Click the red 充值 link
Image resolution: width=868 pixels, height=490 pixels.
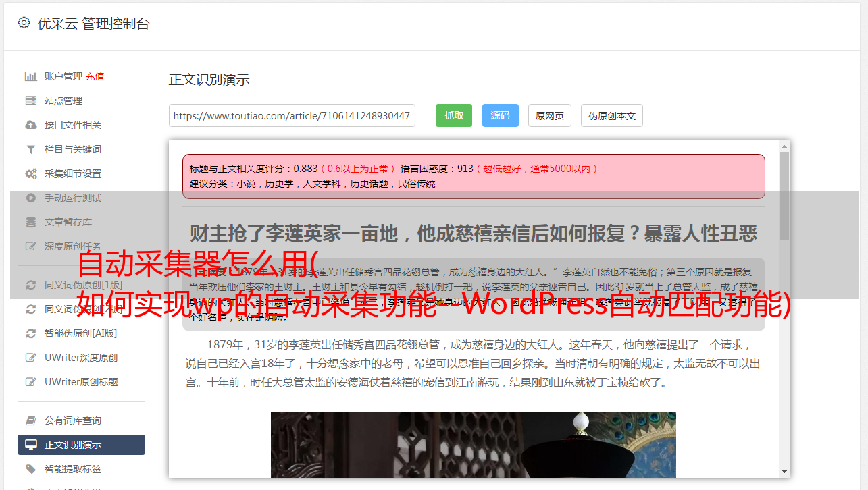click(95, 76)
